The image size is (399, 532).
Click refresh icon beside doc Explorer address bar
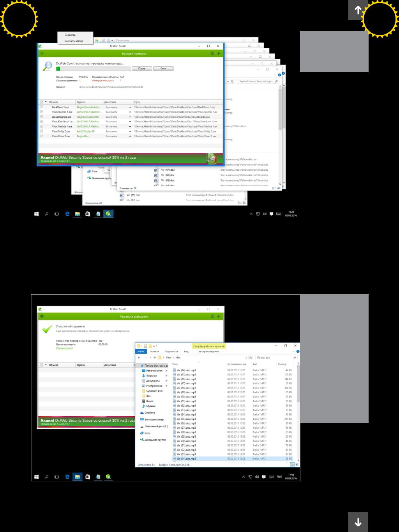tap(251, 357)
